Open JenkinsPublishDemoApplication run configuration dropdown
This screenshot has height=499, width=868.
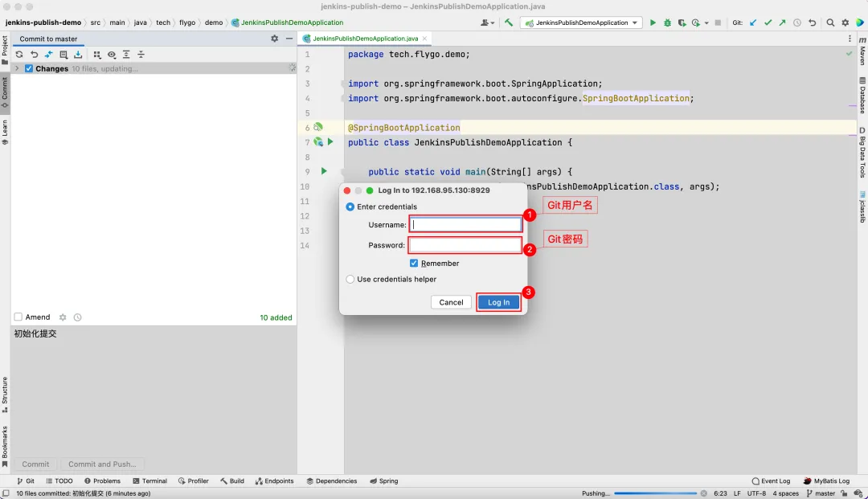point(581,22)
